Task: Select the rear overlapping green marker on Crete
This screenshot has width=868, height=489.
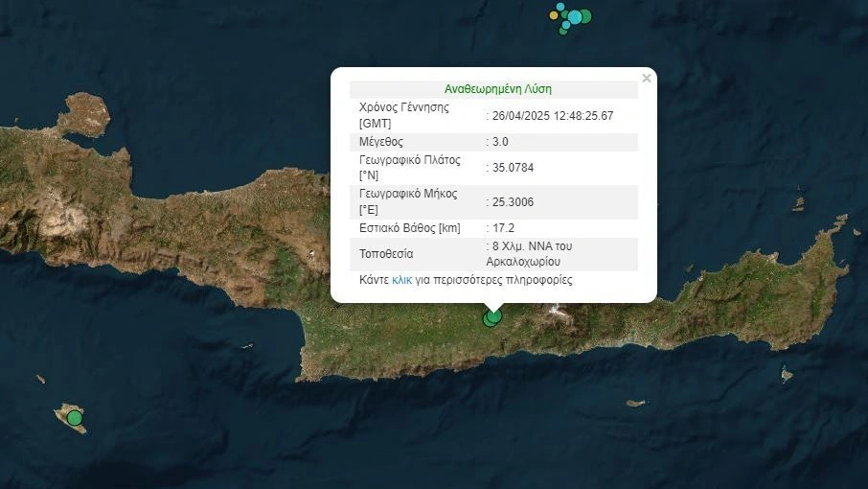Action: 487,322
